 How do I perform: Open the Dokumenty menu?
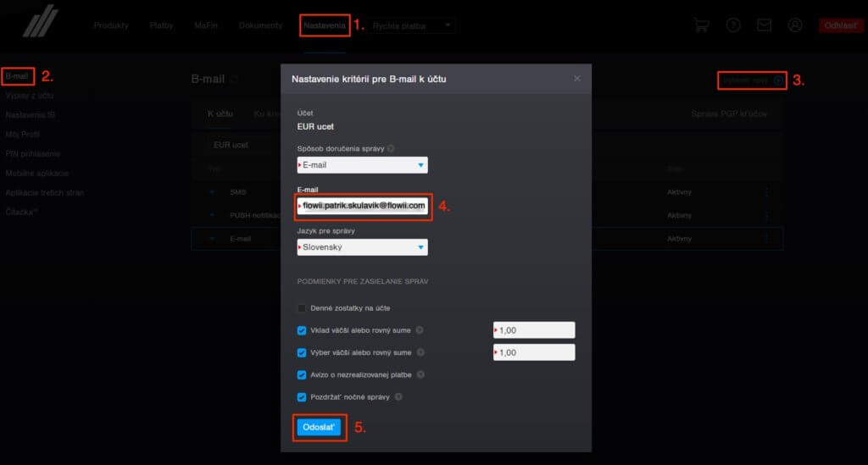tap(261, 25)
